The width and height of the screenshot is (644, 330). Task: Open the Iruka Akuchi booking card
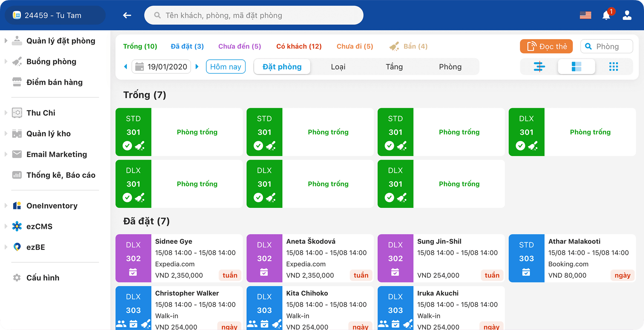pos(441,308)
